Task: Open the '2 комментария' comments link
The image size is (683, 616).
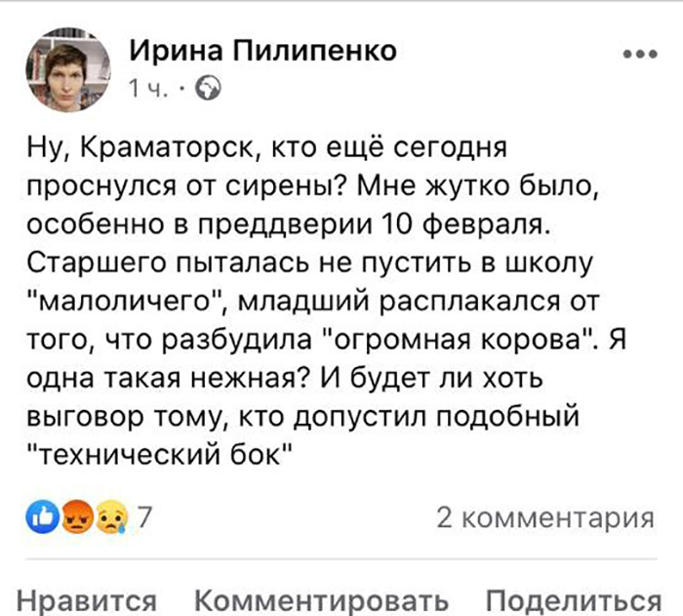Action: click(x=543, y=518)
